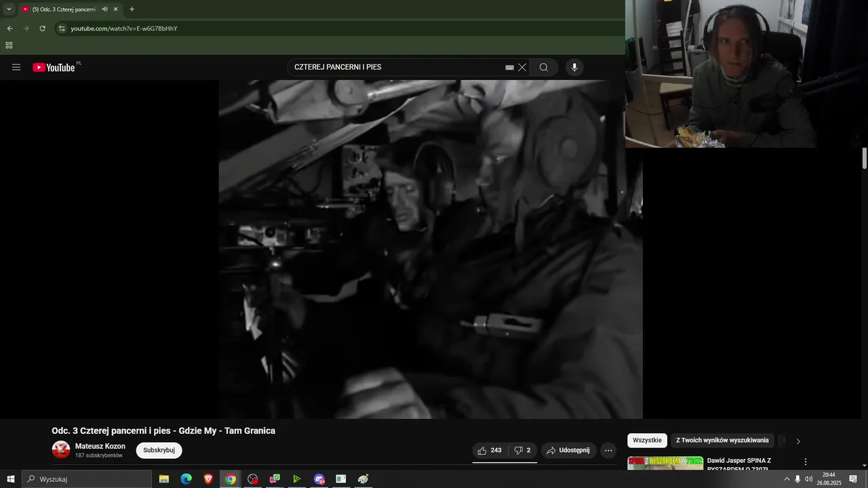Click the Wyszukaj taskbar search box
Screen dimensions: 868x488
pos(87,479)
